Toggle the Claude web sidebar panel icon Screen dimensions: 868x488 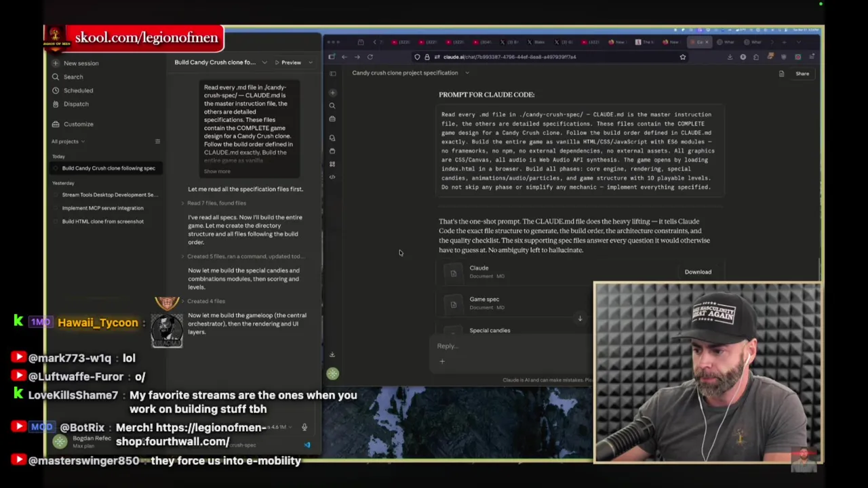(332, 74)
